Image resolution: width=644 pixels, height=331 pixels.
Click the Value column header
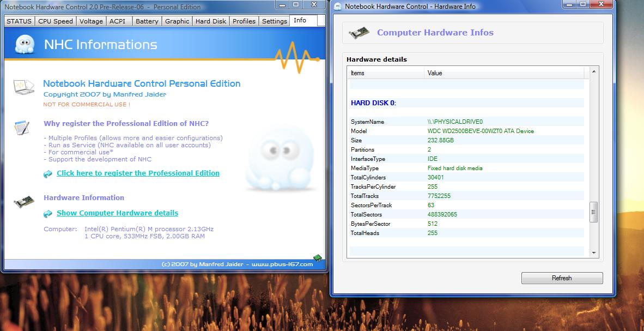(504, 73)
